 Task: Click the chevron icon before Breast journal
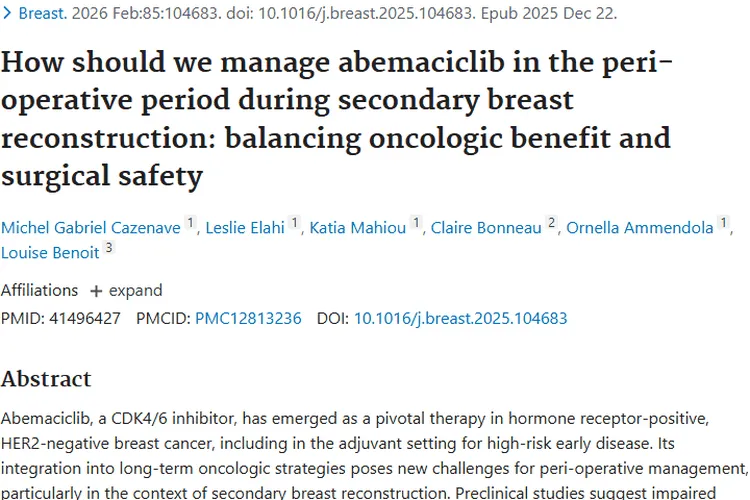click(x=7, y=15)
